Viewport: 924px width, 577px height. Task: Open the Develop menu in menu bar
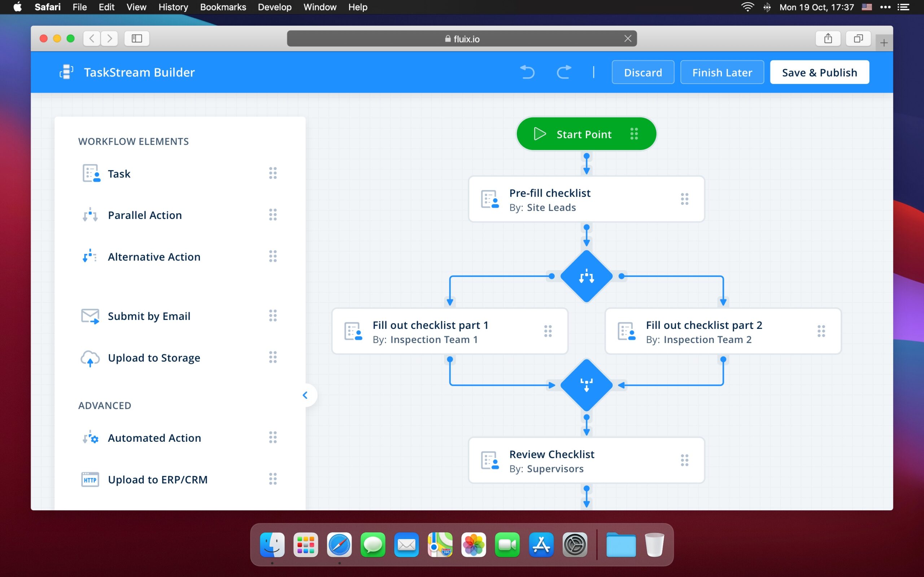[x=274, y=7]
